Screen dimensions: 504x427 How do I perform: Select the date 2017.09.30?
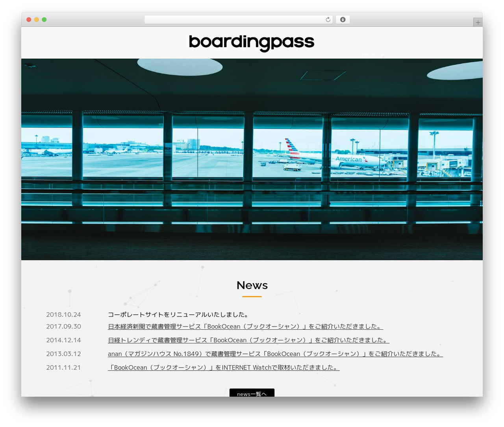pyautogui.click(x=63, y=327)
